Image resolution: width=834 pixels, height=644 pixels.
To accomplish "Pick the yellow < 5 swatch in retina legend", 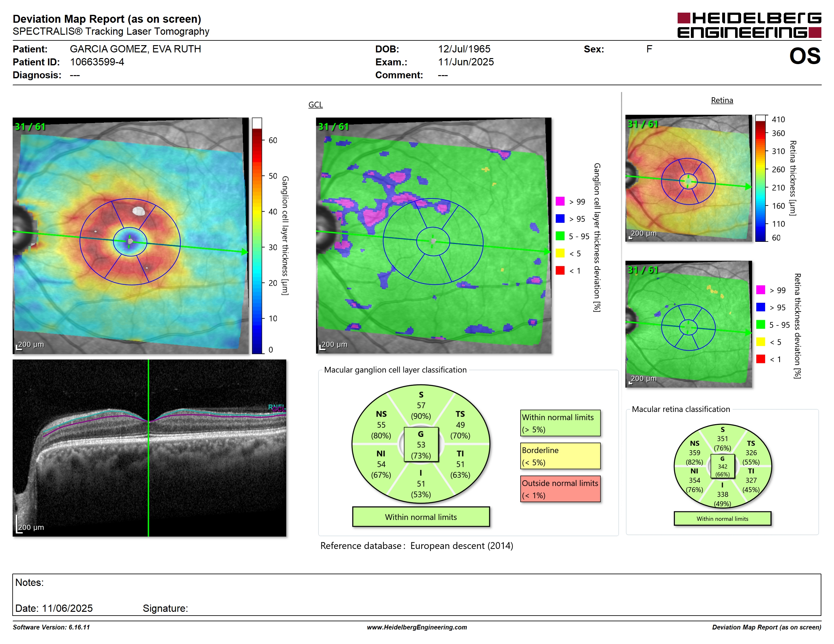I will (x=760, y=342).
